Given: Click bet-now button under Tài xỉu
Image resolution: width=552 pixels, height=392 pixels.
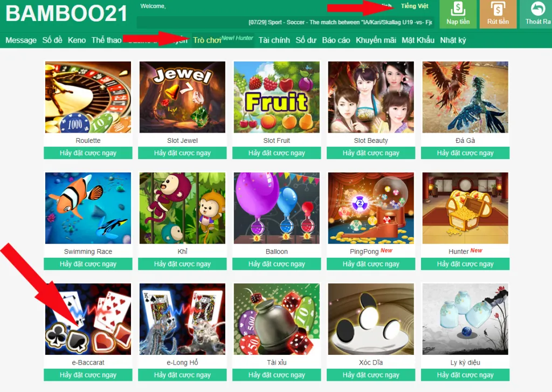Looking at the screenshot, I should tap(277, 375).
